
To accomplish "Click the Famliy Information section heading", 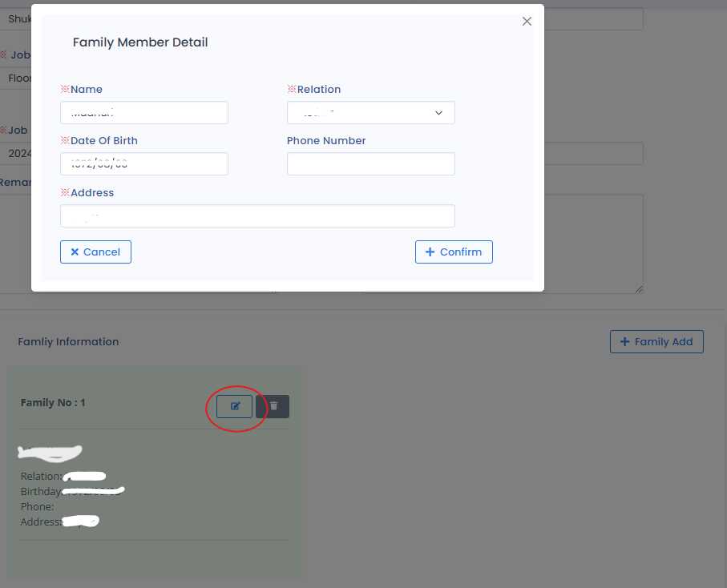I will point(68,341).
